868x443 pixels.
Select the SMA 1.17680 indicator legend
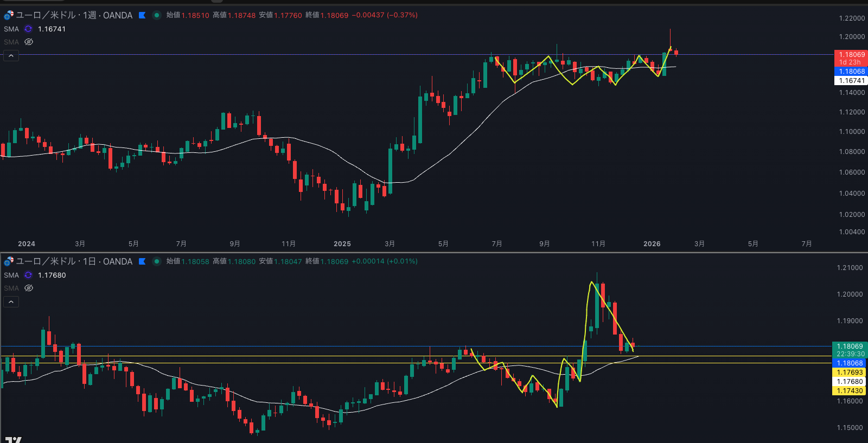(35, 275)
